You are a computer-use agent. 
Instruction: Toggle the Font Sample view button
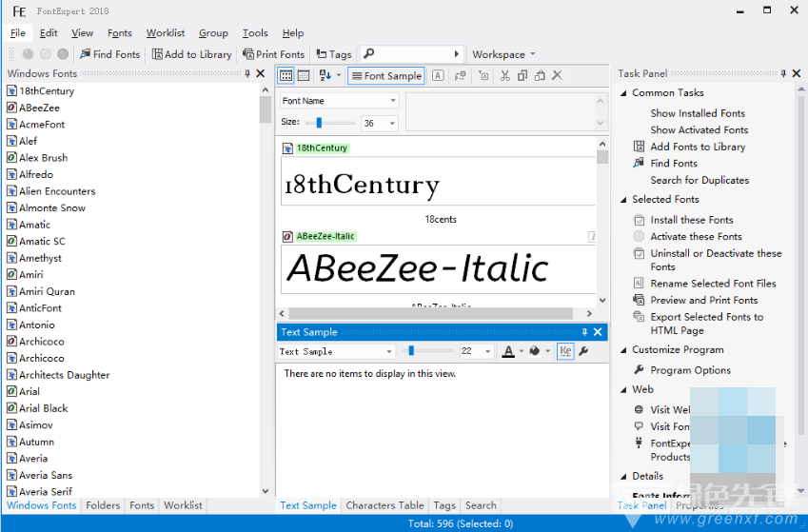pyautogui.click(x=386, y=76)
